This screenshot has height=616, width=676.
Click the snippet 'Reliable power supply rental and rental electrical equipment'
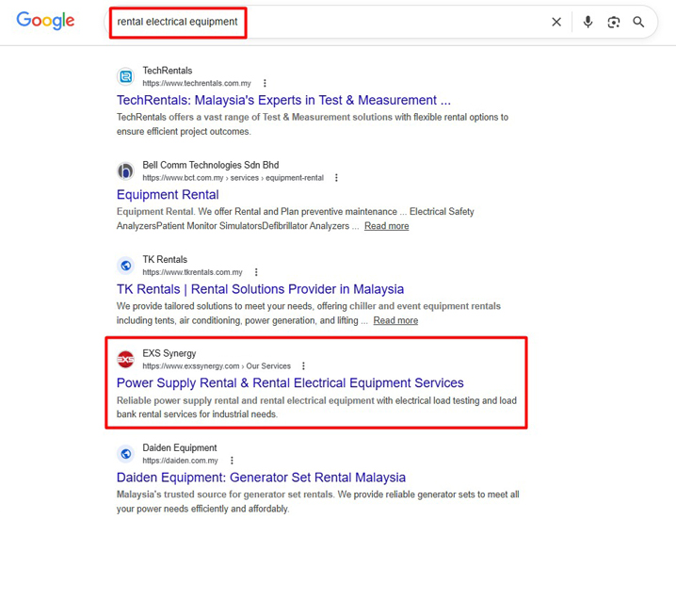316,407
